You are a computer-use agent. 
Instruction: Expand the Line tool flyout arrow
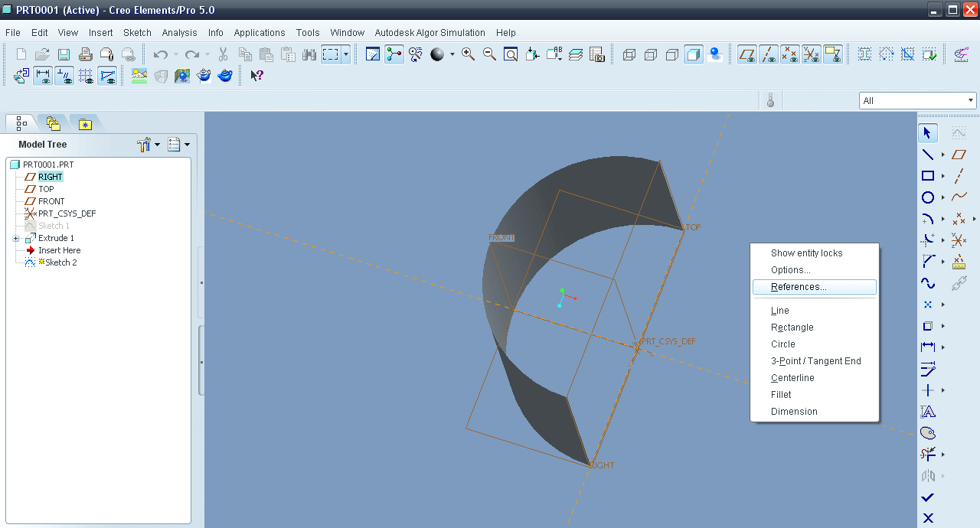point(942,155)
